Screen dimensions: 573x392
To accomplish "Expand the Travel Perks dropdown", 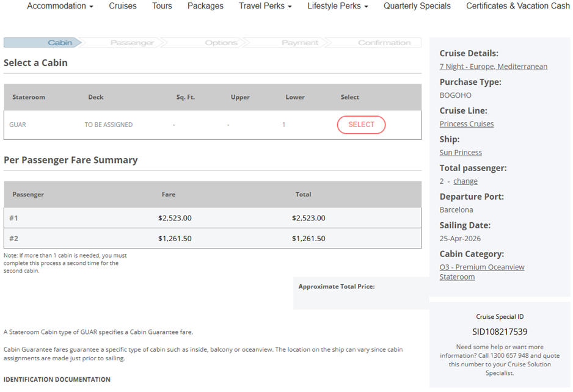I will pyautogui.click(x=265, y=6).
